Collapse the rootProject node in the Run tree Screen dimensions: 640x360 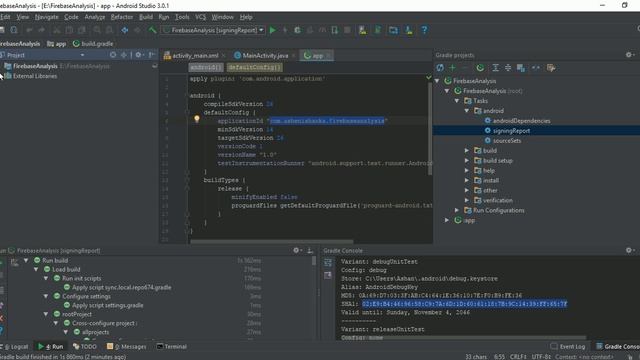pyautogui.click(x=46, y=314)
